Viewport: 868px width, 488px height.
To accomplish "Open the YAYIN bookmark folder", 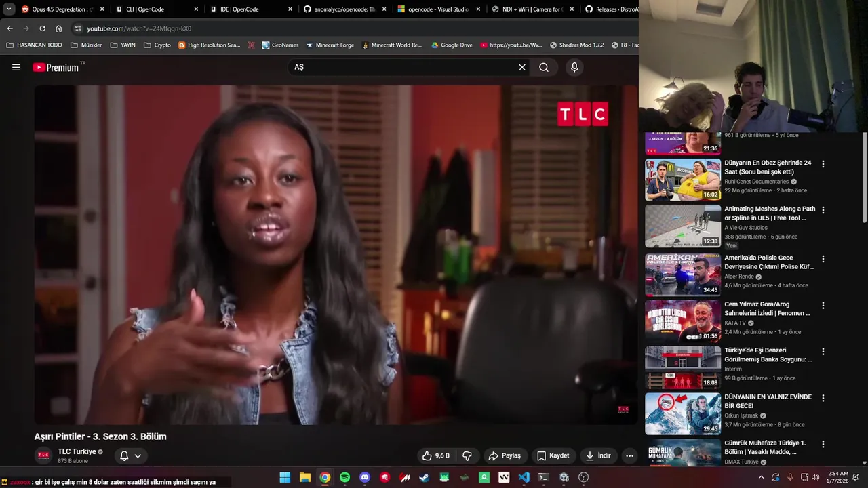I will pyautogui.click(x=123, y=45).
